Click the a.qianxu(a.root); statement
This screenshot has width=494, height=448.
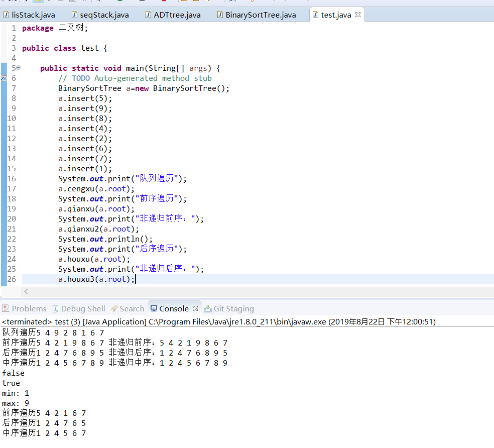(96, 209)
